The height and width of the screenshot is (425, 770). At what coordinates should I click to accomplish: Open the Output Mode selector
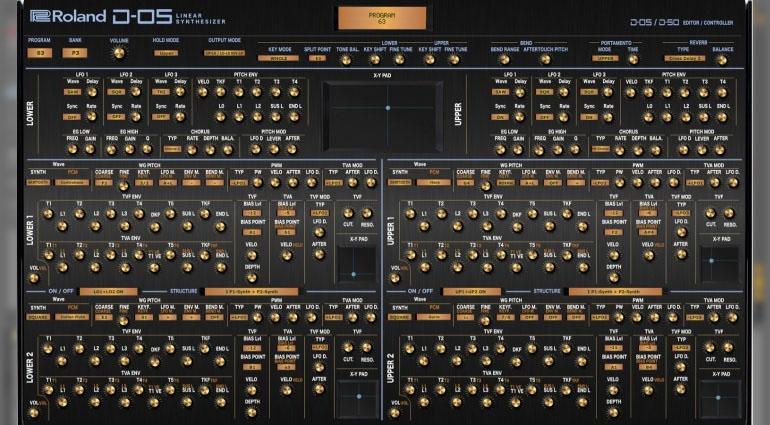[x=224, y=53]
